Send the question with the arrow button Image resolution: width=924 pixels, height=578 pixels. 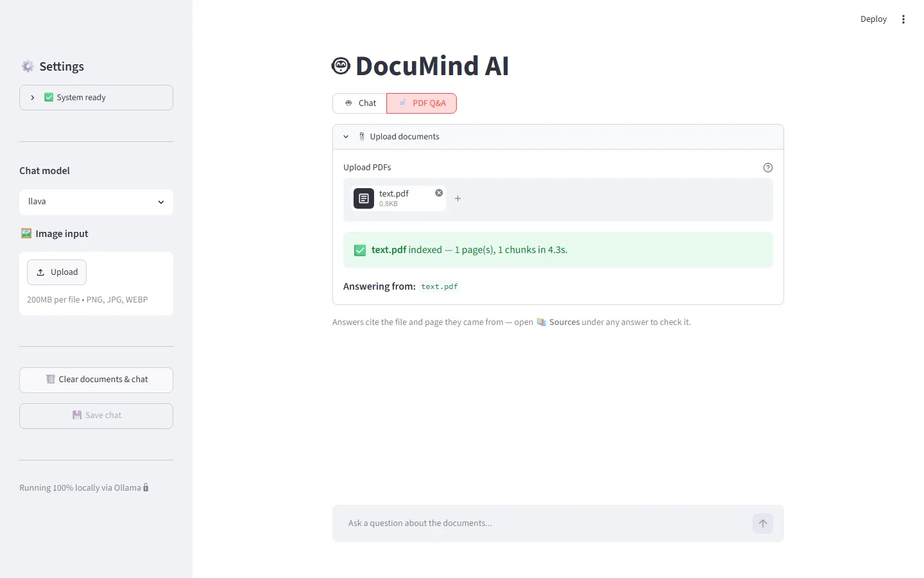763,523
